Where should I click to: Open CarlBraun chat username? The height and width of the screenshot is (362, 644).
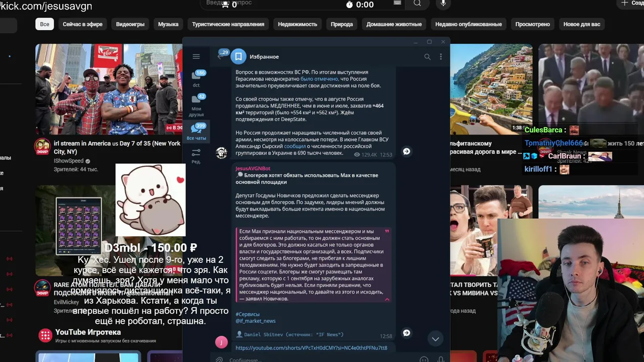coord(565,156)
